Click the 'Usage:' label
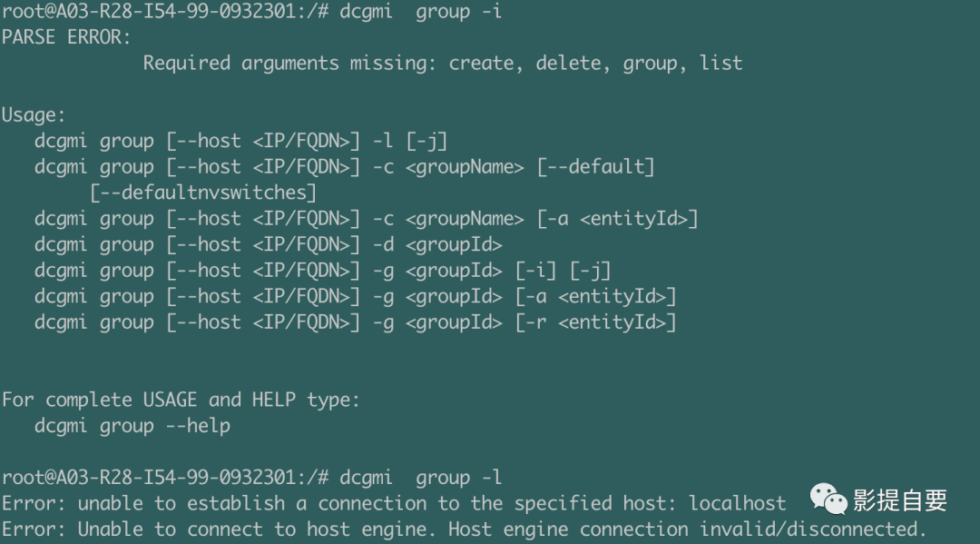Viewport: 980px width, 544px height. (34, 115)
